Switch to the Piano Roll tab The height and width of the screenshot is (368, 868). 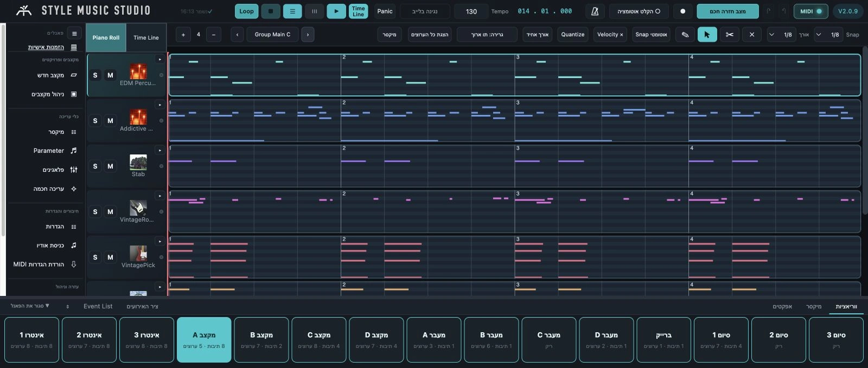click(106, 37)
